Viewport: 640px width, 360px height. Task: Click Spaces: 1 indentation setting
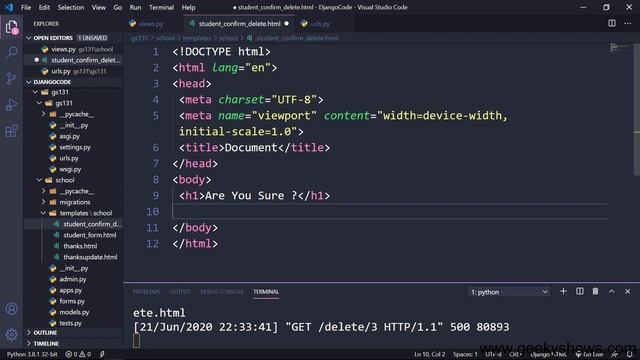[x=465, y=354]
